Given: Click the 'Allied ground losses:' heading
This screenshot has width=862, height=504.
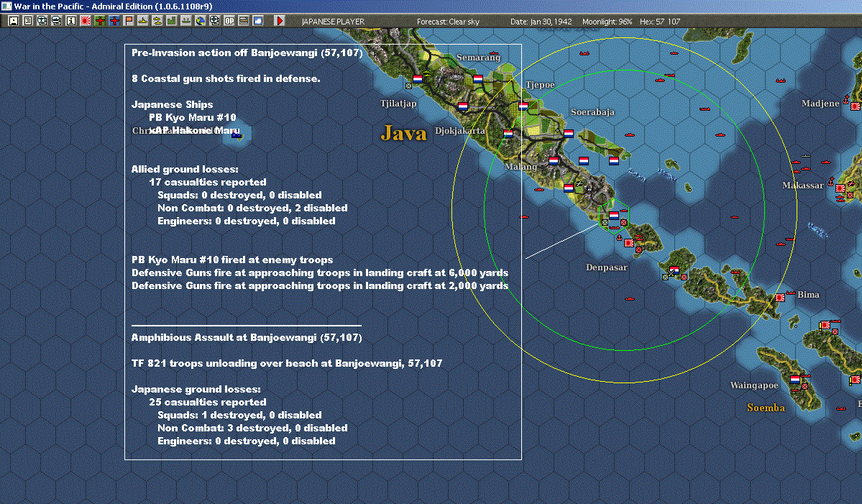Looking at the screenshot, I should 185,169.
